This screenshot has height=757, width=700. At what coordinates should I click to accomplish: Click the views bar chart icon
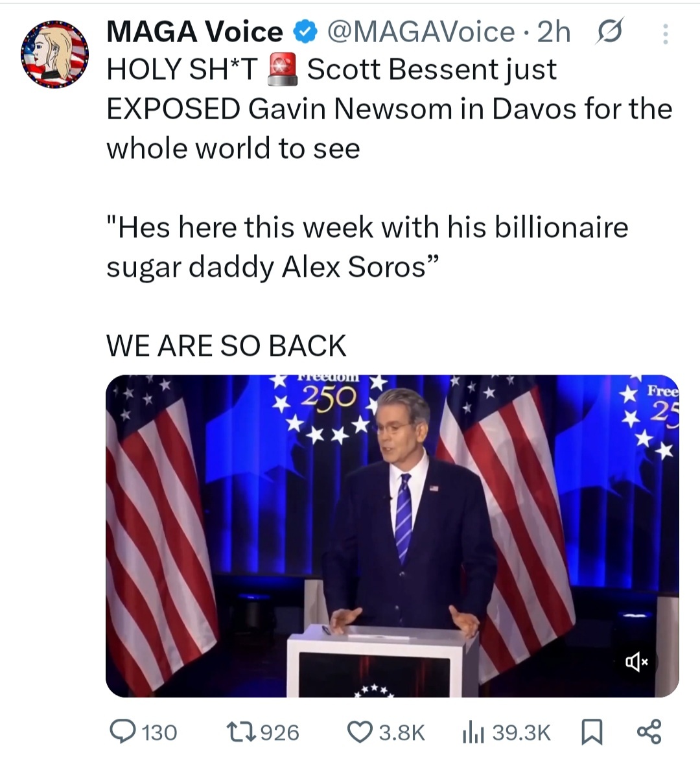[x=472, y=732]
